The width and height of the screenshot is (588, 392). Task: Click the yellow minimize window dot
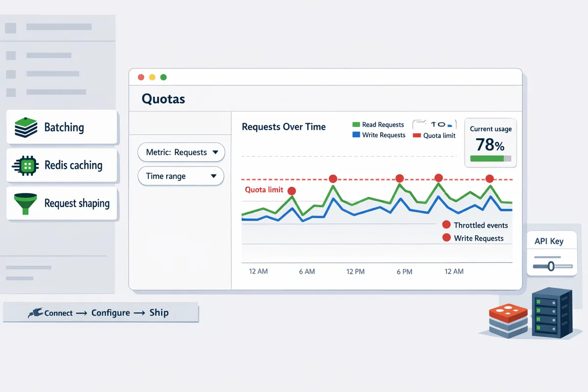152,77
